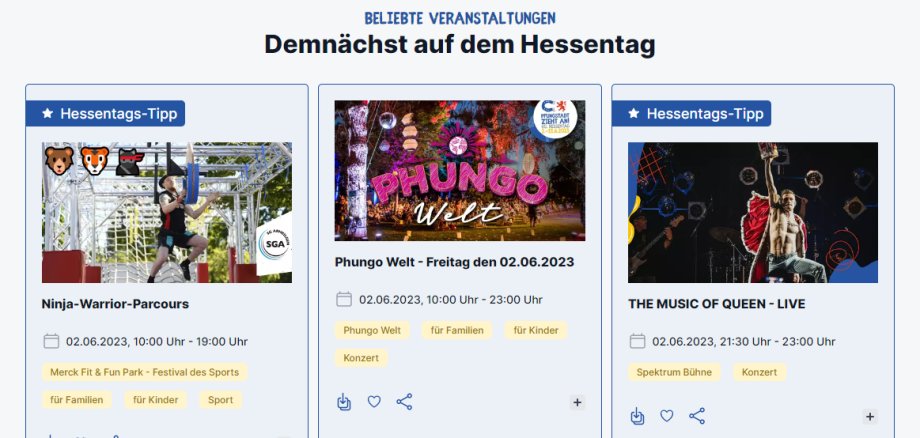Filter by Sport tag
Viewport: 920px width, 438px height.
click(221, 400)
